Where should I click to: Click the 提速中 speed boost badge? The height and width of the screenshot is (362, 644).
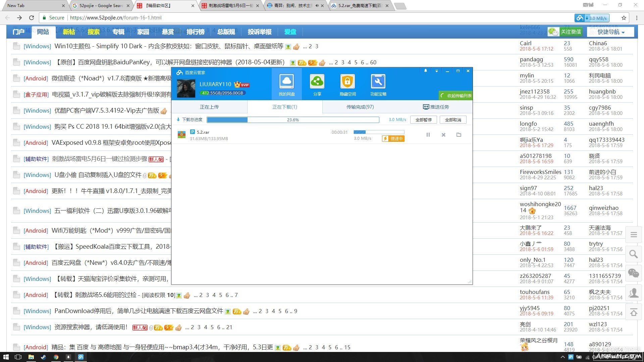tap(393, 138)
